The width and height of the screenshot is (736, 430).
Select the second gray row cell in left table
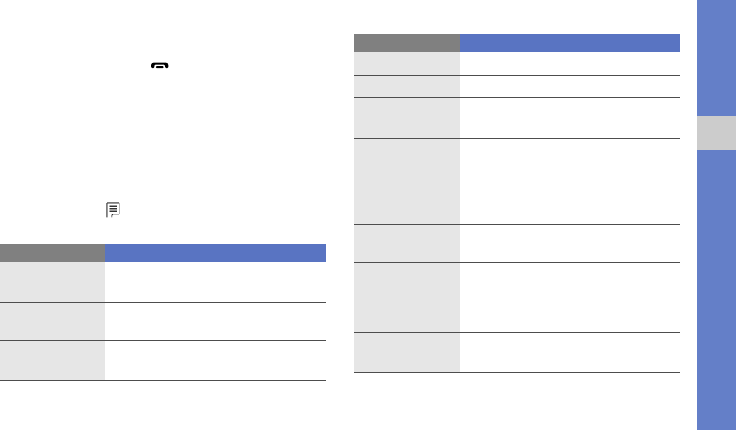[x=53, y=321]
